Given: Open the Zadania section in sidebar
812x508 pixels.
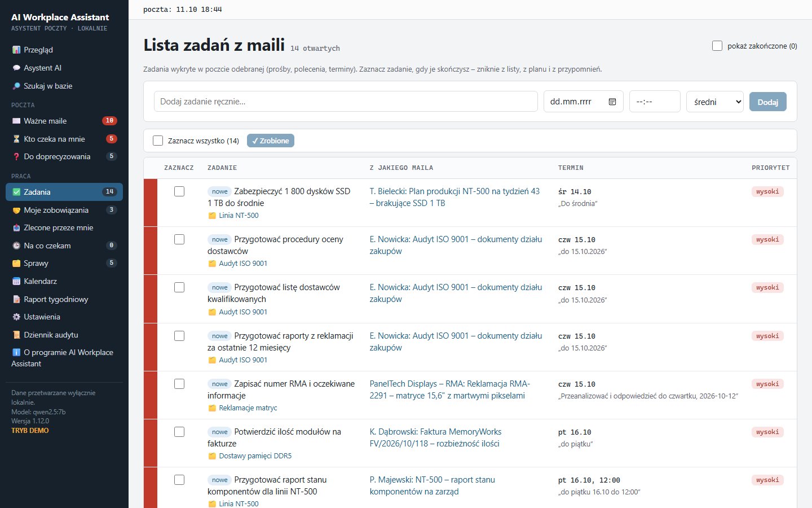Looking at the screenshot, I should coord(64,192).
